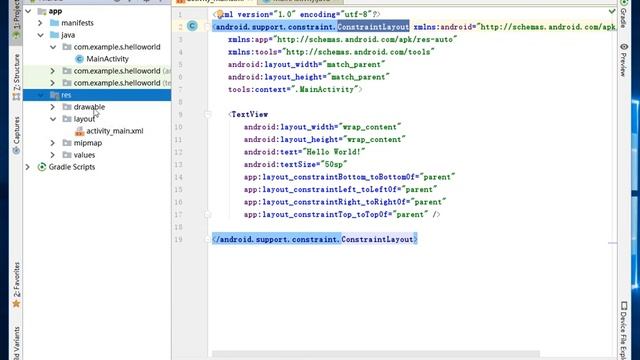Click the fold marker on closing line 19
Viewport: 640px width, 360px height.
[x=208, y=240]
